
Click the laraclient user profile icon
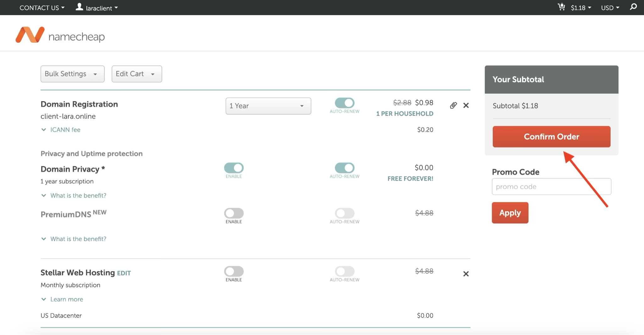pyautogui.click(x=79, y=7)
